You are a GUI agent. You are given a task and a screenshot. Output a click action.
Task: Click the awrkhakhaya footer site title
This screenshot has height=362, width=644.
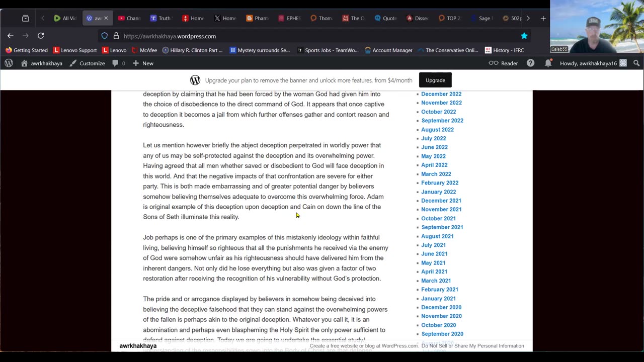click(x=138, y=346)
